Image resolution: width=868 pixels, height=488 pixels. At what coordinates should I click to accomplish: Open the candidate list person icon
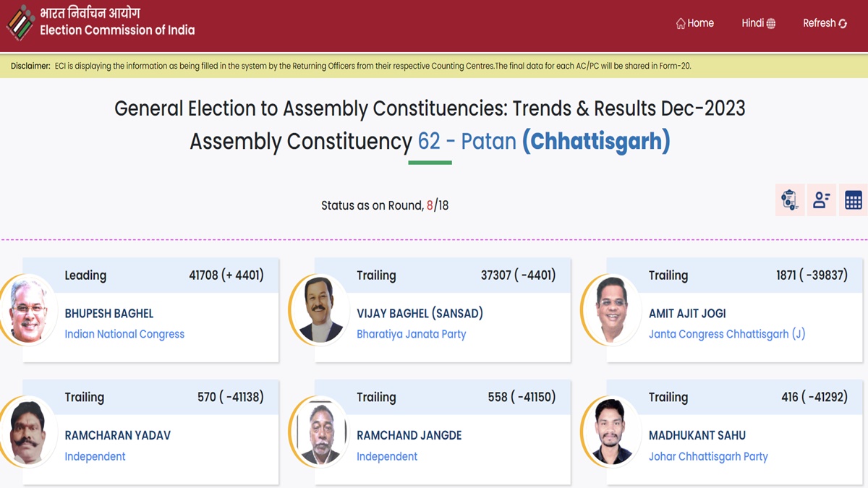coord(821,200)
